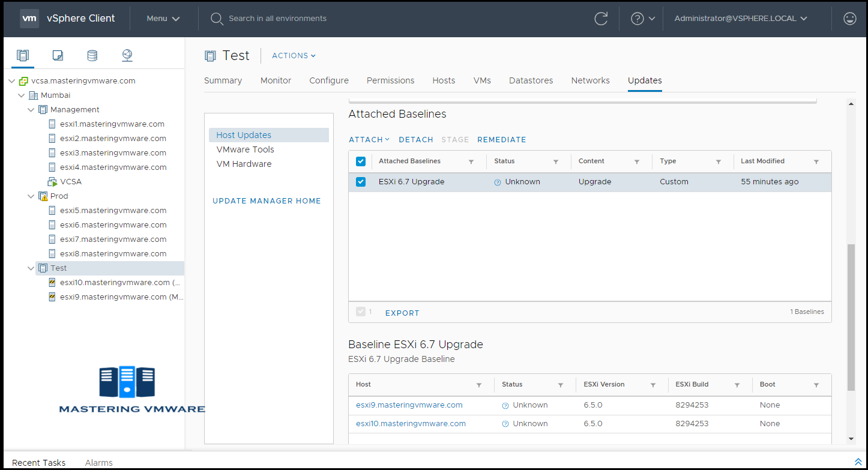Click maintenance host icon for esxi10
Image resolution: width=868 pixels, height=470 pixels.
52,283
